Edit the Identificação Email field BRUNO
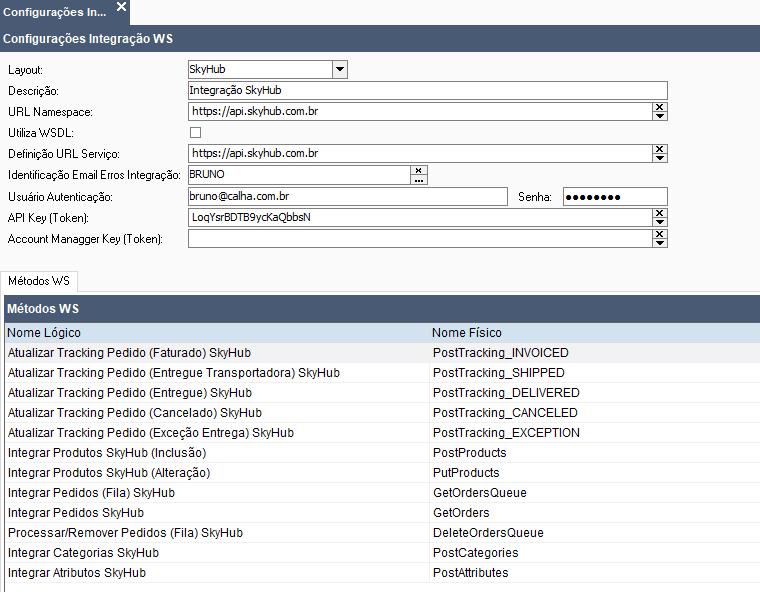The height and width of the screenshot is (592, 760). click(299, 175)
